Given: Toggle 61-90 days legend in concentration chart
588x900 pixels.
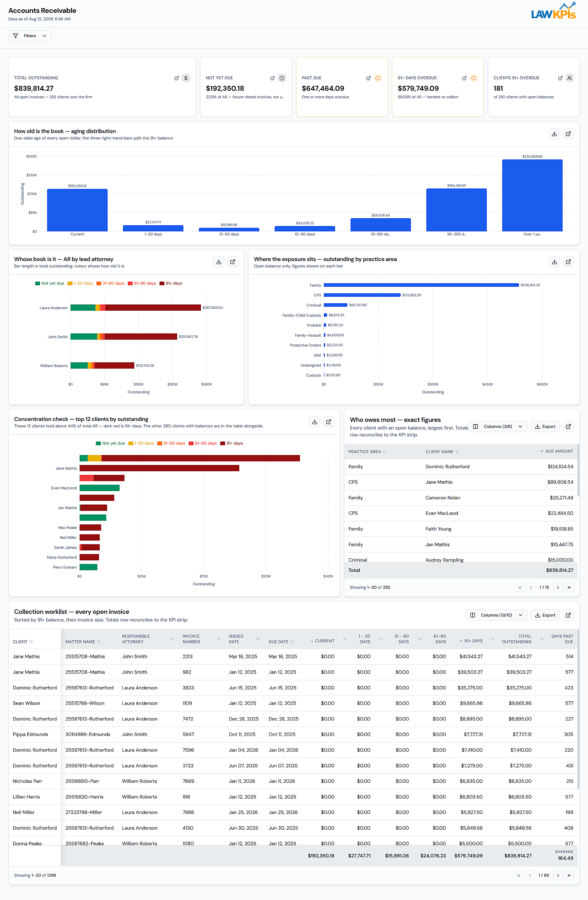Looking at the screenshot, I should [x=203, y=443].
